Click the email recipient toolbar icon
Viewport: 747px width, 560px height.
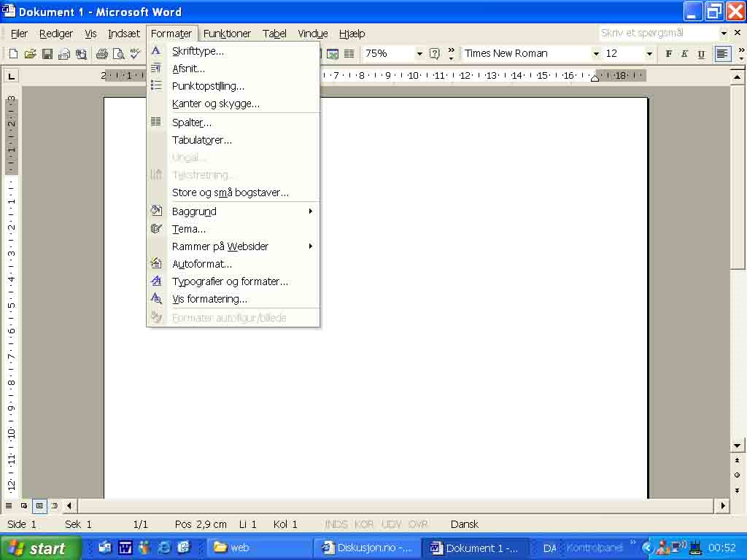[x=64, y=54]
